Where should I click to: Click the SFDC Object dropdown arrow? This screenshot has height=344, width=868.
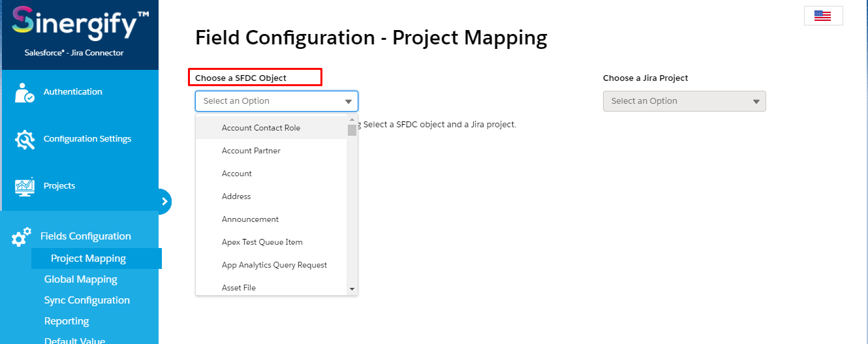pos(349,102)
